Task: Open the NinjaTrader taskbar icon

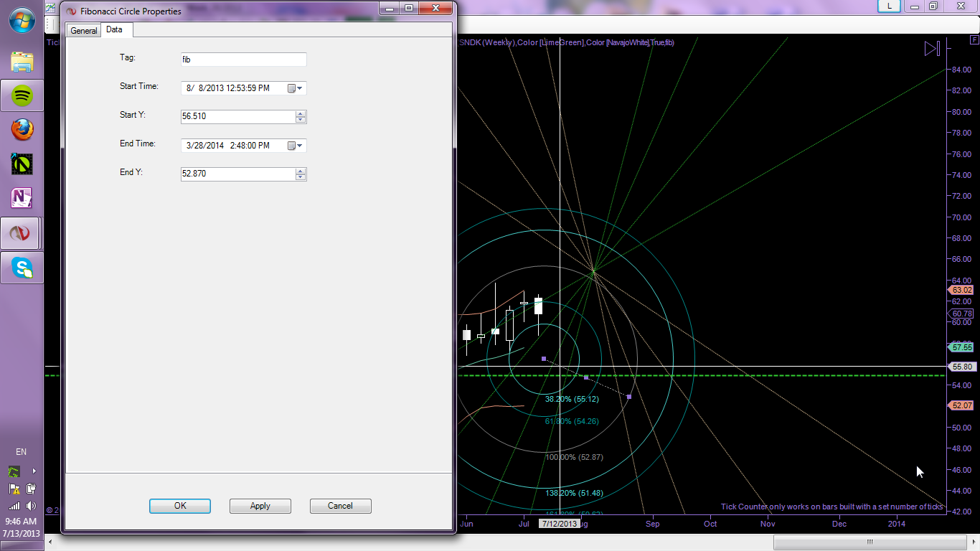Action: click(22, 164)
